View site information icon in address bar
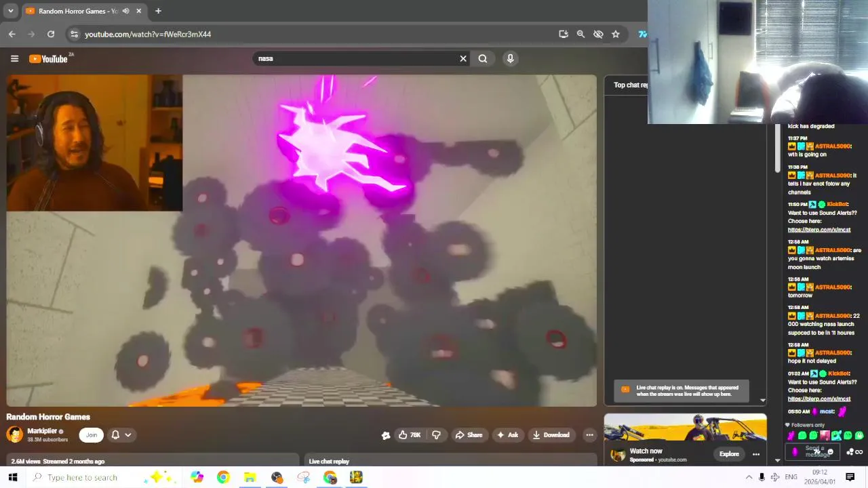 (74, 34)
